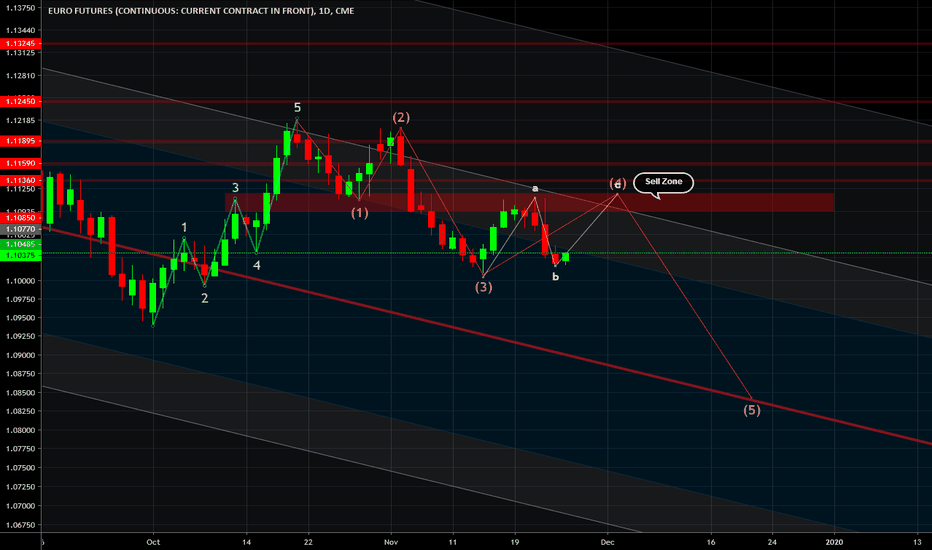Click the 1.12185 price axis value
Screen dimensions: 932x550
click(20, 120)
